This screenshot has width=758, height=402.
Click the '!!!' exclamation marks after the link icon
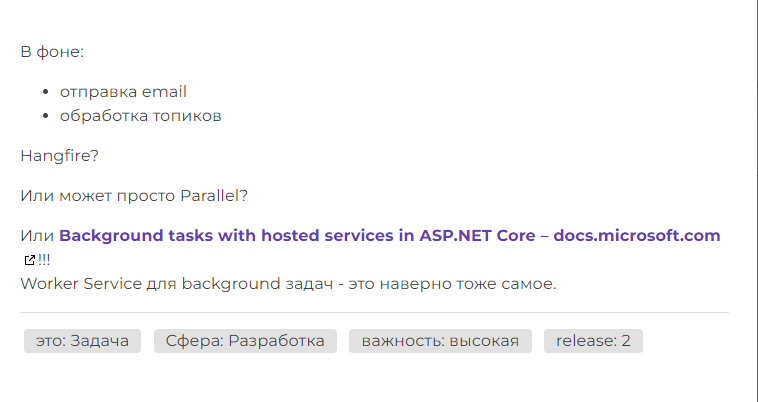tap(44, 260)
